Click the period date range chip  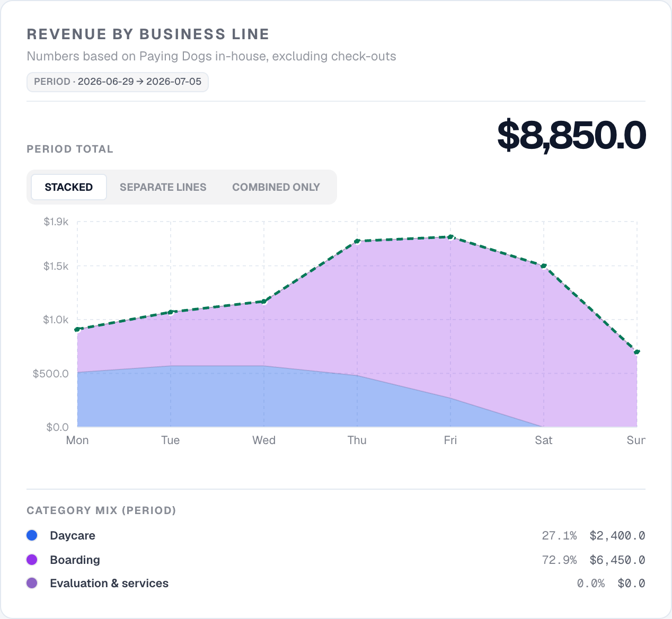[x=118, y=82]
